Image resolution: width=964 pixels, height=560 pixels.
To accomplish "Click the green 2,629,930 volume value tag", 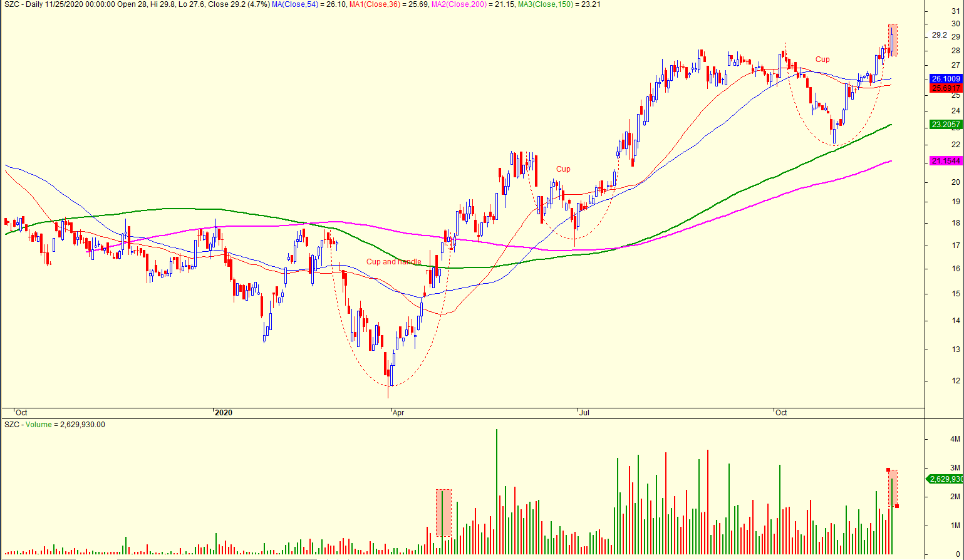I will (945, 479).
